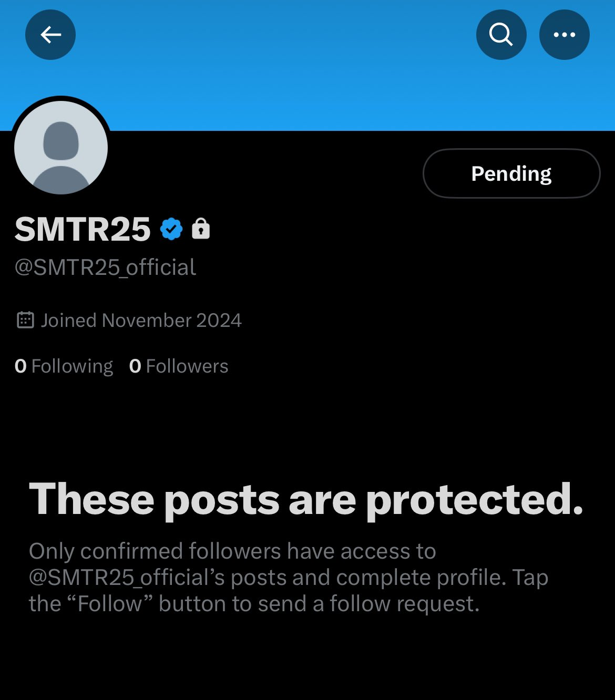
Task: Click the calendar icon beside the join date
Action: (x=25, y=320)
